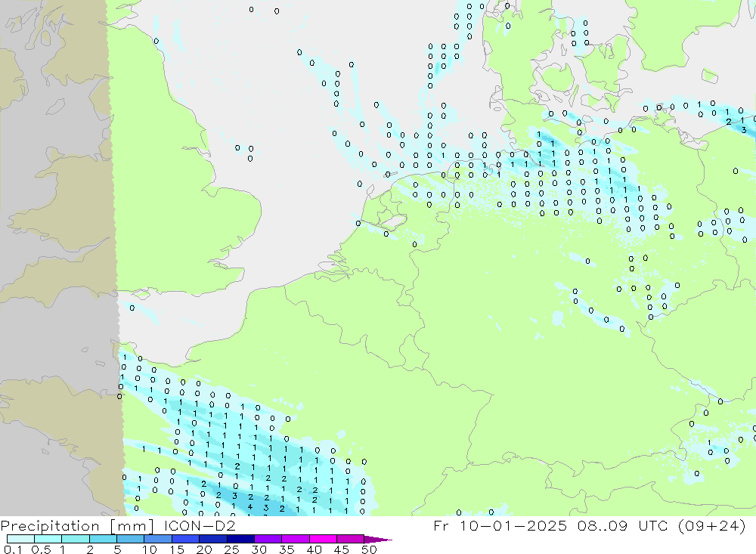Select the 0.5–1 mm legend color swatch
Screen dimensions: 756x554
coord(48,539)
